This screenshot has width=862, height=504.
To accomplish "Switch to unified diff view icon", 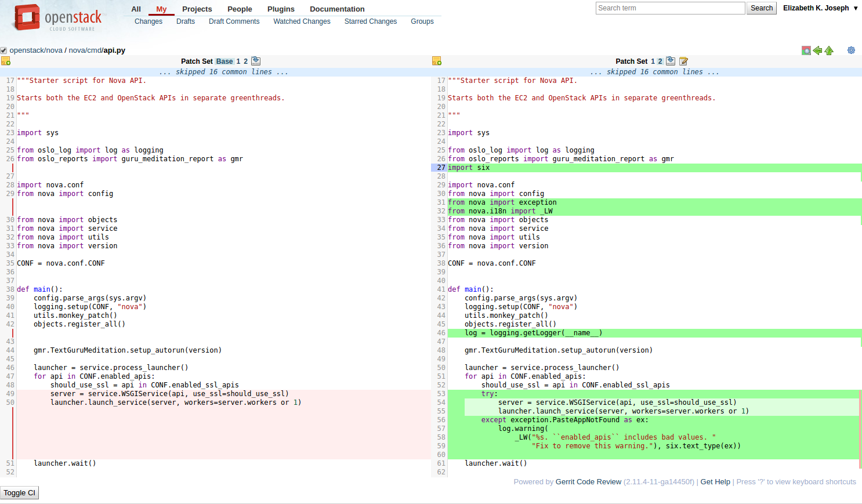I will point(806,50).
